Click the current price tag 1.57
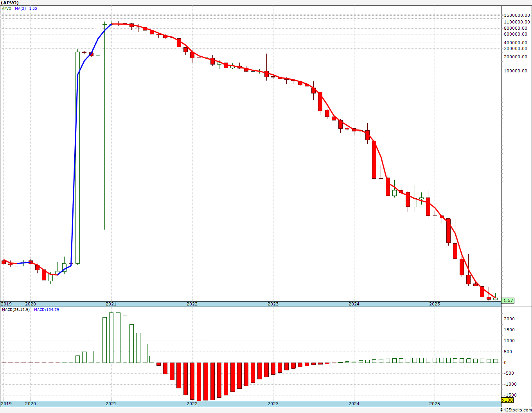 click(x=508, y=300)
